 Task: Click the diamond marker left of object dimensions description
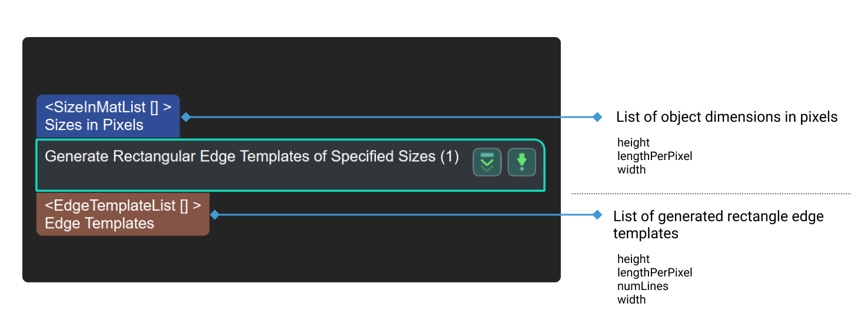click(x=597, y=117)
